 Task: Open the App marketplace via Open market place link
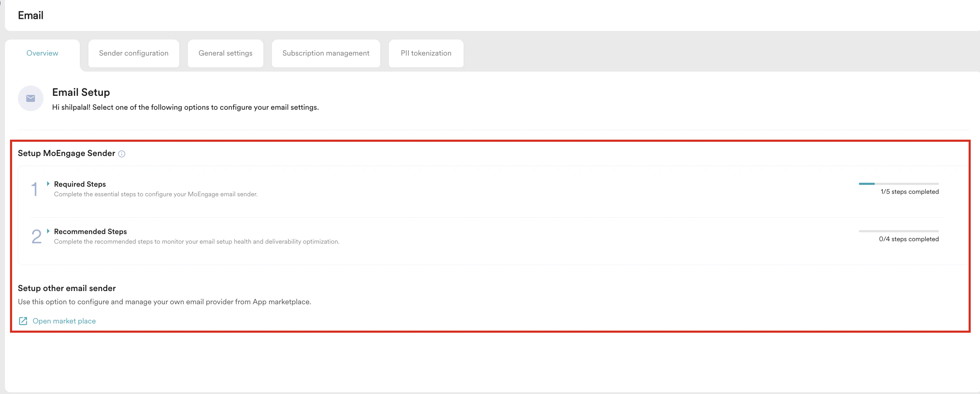point(64,321)
